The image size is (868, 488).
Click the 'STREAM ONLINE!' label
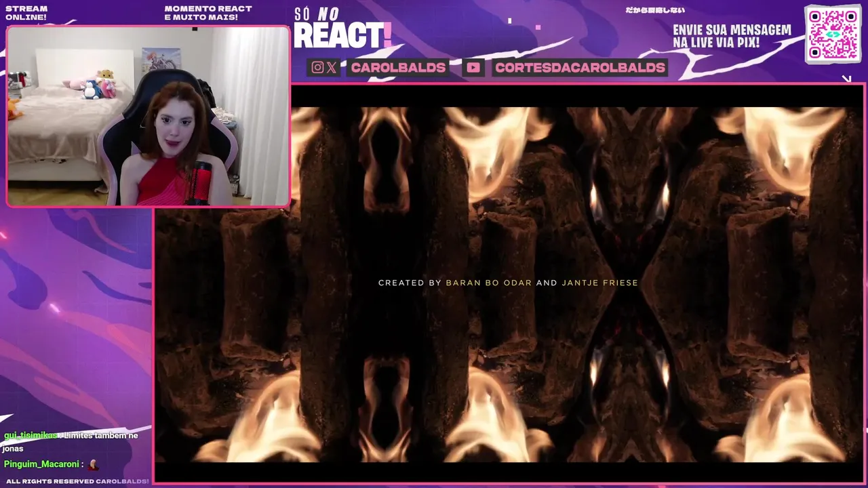pos(26,13)
